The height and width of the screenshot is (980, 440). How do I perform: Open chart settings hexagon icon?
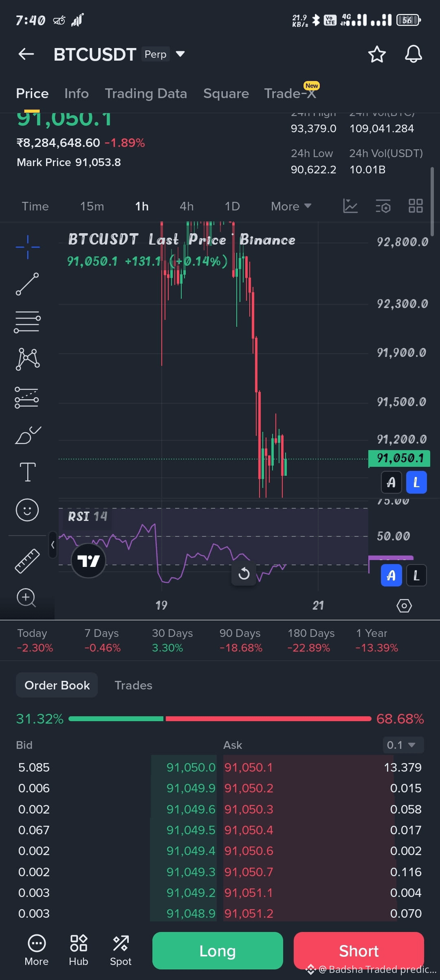tap(404, 606)
